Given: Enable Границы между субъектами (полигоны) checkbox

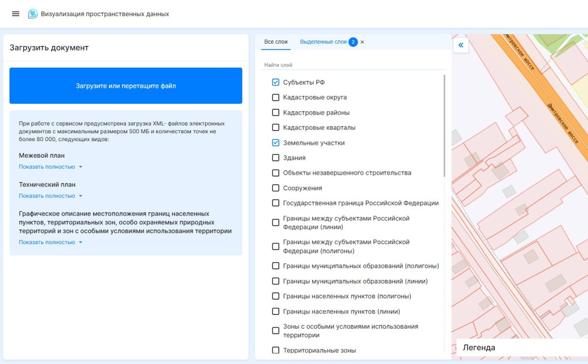Looking at the screenshot, I should [x=275, y=246].
